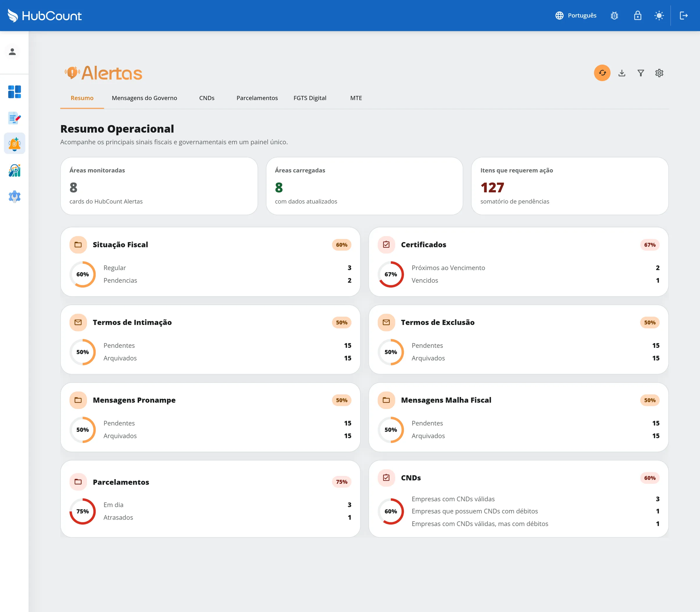Click the bug report icon in header
700x612 pixels.
click(x=614, y=15)
